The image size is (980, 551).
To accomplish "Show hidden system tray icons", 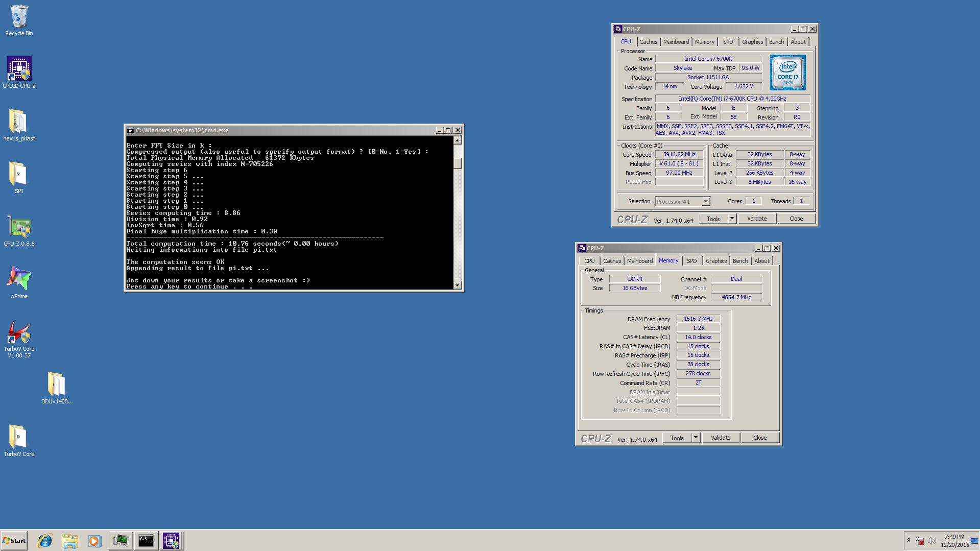I will 909,540.
